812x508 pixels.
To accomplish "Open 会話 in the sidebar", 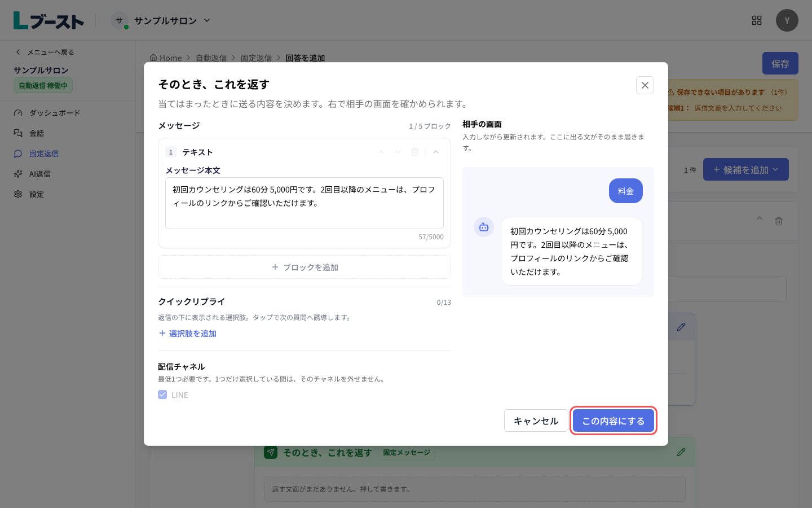I will [x=36, y=133].
